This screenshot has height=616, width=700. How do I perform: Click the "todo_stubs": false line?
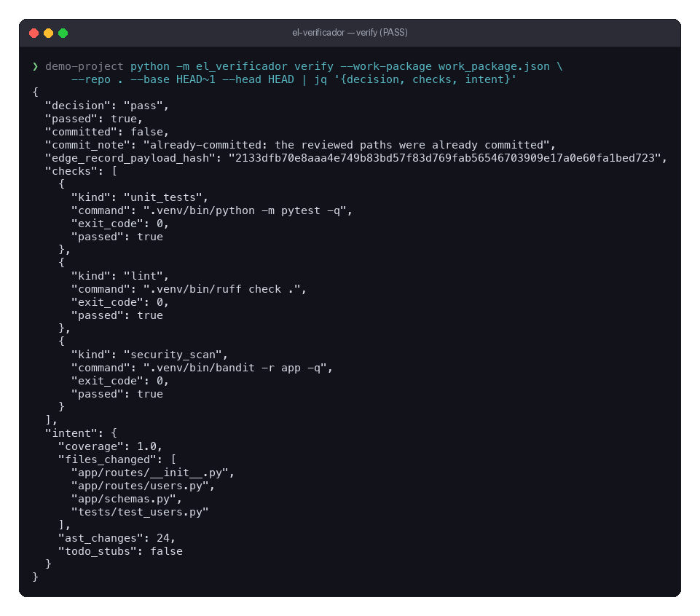[120, 551]
